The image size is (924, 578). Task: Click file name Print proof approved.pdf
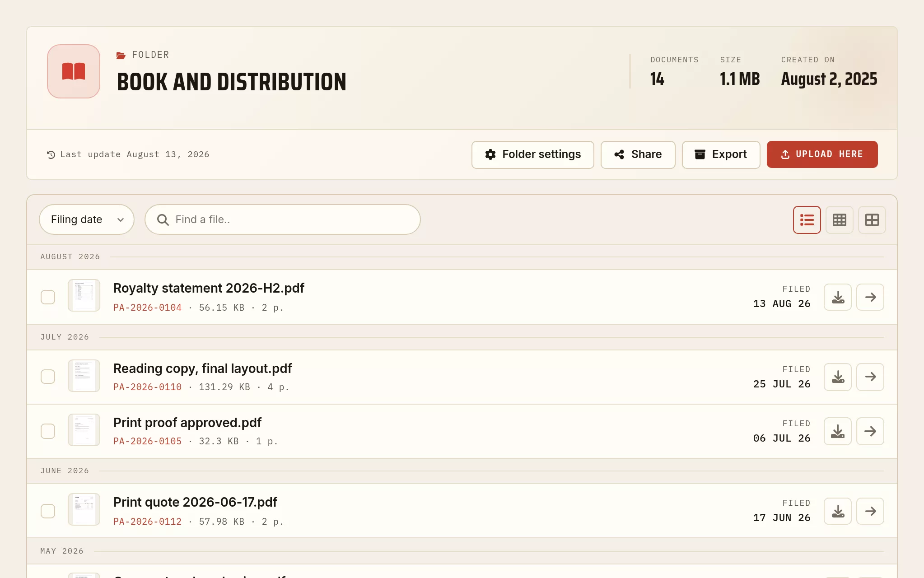coord(187,423)
